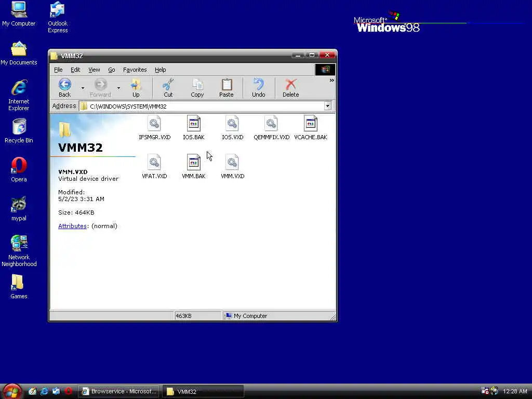
Task: Open Outlook Express desktop icon
Action: coord(58,17)
